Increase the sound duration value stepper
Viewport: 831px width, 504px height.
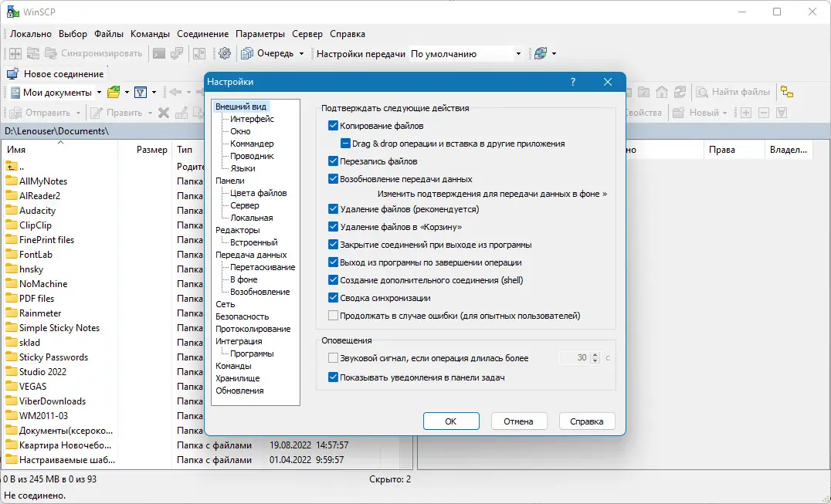(x=594, y=353)
